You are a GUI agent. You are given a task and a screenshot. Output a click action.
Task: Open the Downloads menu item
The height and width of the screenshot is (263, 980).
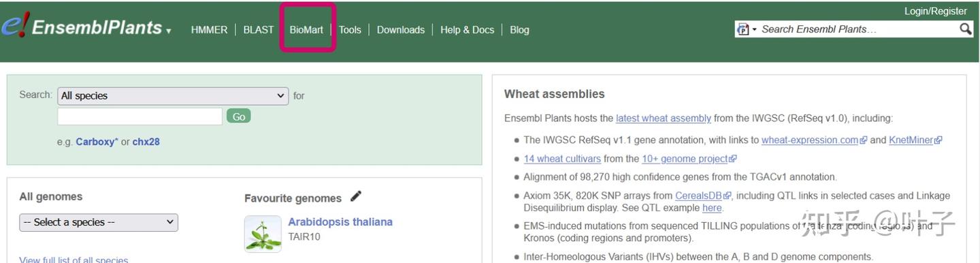pyautogui.click(x=401, y=30)
